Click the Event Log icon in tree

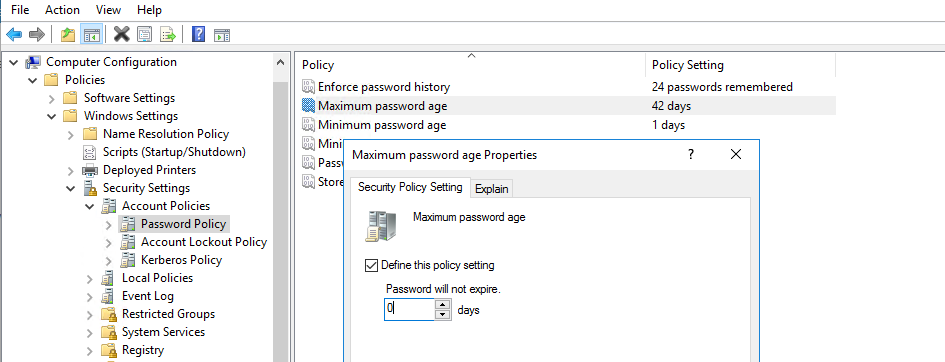click(x=108, y=296)
